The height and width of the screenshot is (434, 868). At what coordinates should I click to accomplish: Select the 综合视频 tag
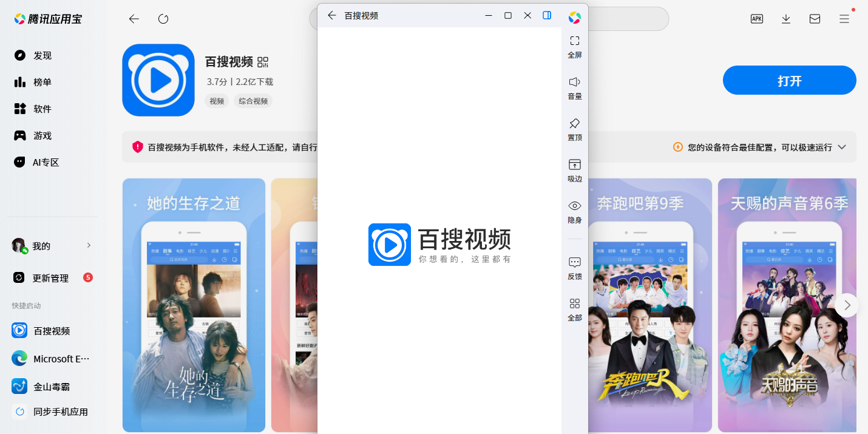point(253,101)
